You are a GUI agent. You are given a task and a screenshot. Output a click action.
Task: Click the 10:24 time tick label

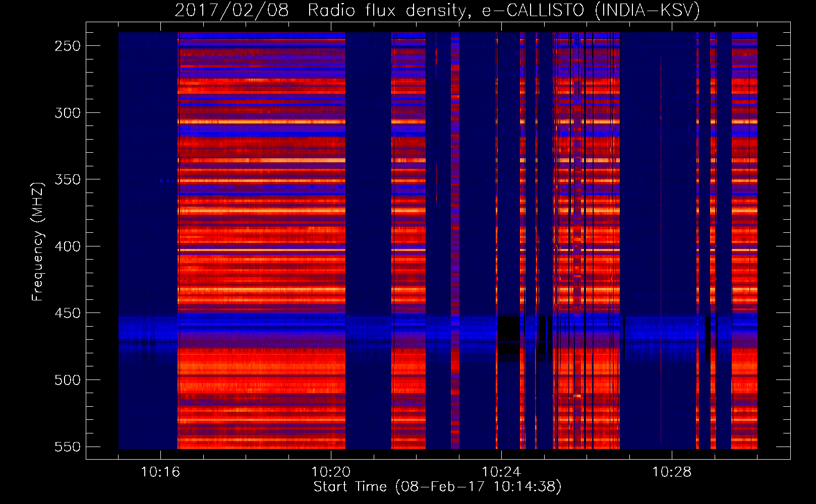(501, 472)
